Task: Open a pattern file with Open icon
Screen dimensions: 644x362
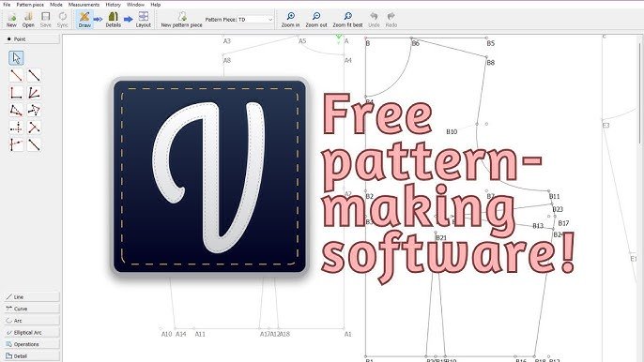Action: pyautogui.click(x=28, y=20)
